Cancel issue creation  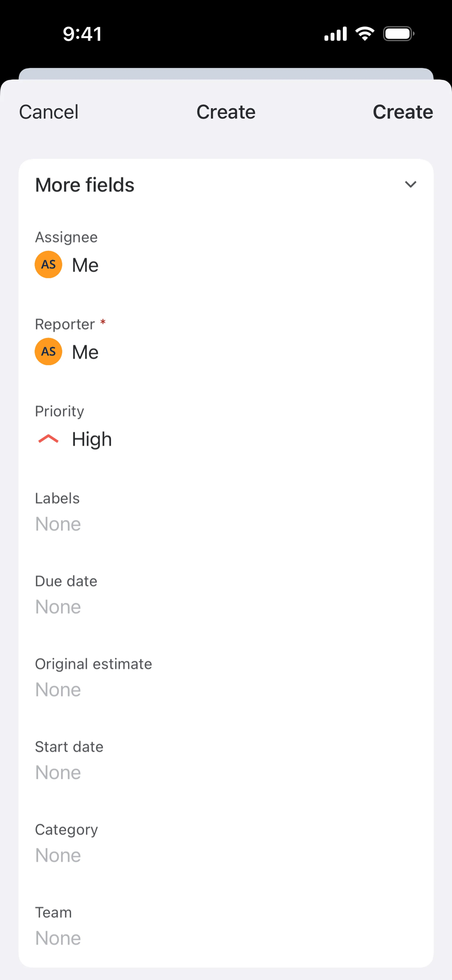(x=49, y=112)
